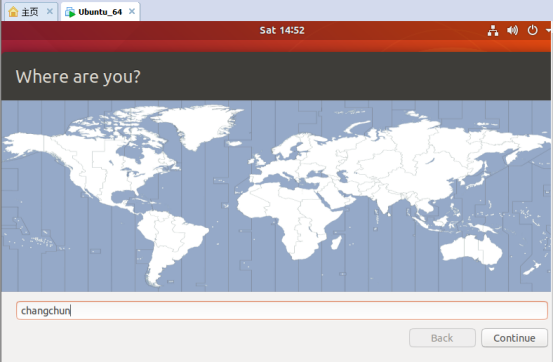Viewport: 554px width, 363px height.
Task: Open the network status icon
Action: click(x=493, y=30)
